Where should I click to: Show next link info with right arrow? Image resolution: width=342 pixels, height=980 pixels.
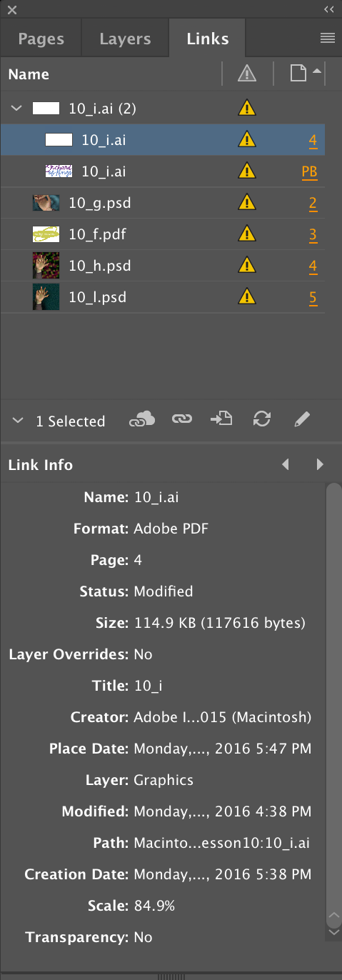[320, 464]
